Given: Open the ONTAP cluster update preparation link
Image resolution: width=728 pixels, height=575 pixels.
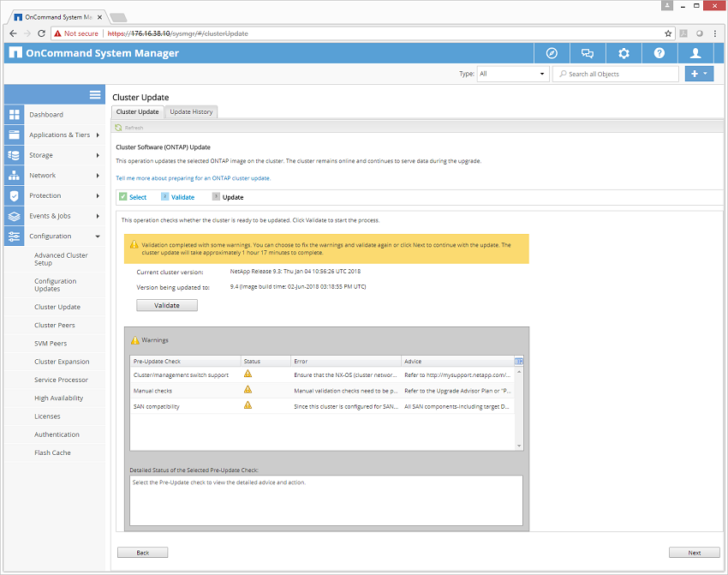Looking at the screenshot, I should [x=194, y=178].
